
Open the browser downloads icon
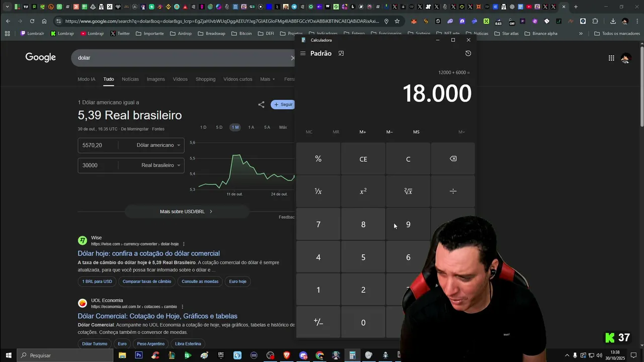(x=613, y=21)
